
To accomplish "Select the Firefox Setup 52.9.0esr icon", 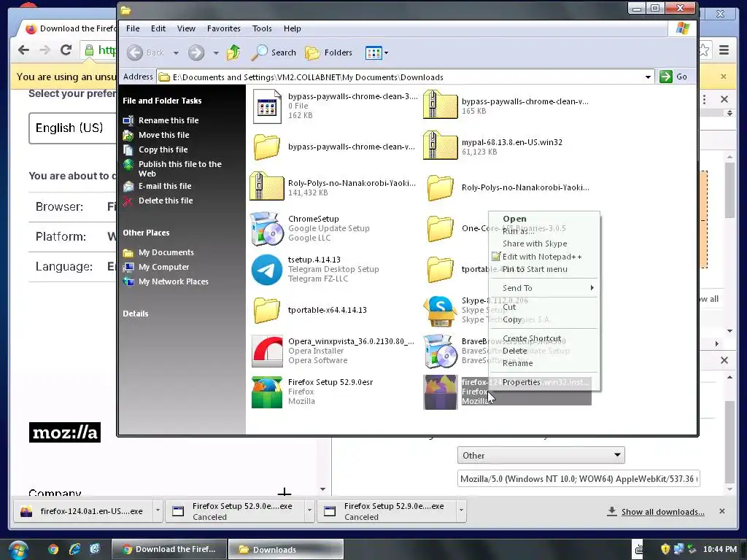I will [x=267, y=392].
